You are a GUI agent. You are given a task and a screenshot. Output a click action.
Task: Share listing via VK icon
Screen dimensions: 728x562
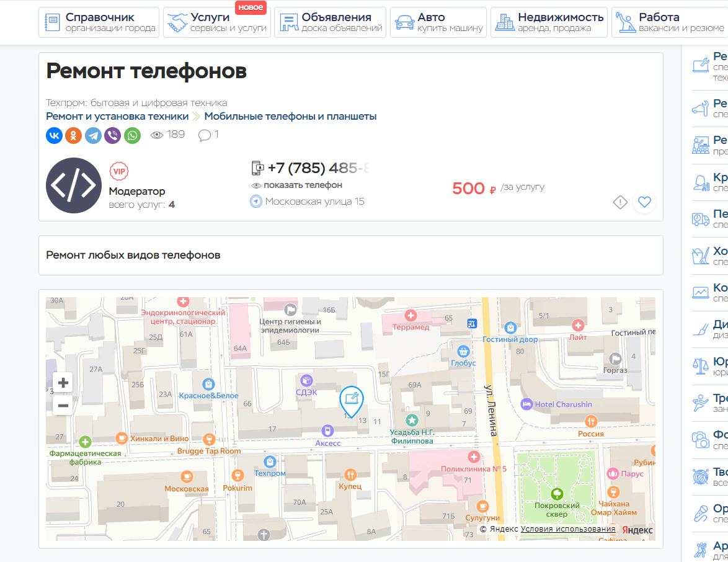pyautogui.click(x=54, y=136)
